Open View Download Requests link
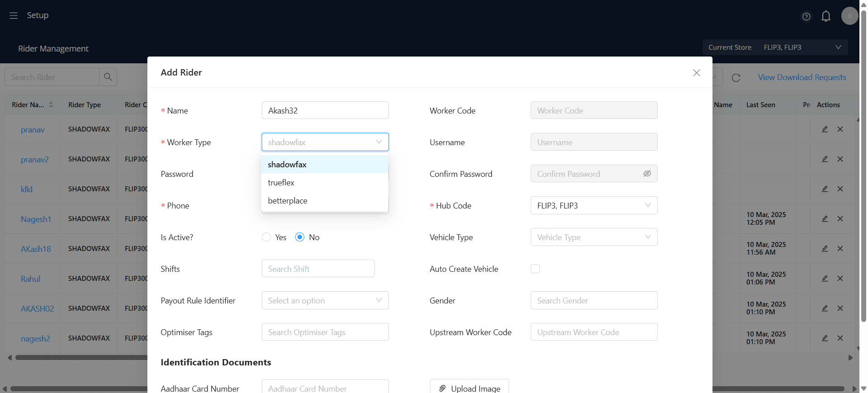This screenshot has height=393, width=868. pos(802,77)
